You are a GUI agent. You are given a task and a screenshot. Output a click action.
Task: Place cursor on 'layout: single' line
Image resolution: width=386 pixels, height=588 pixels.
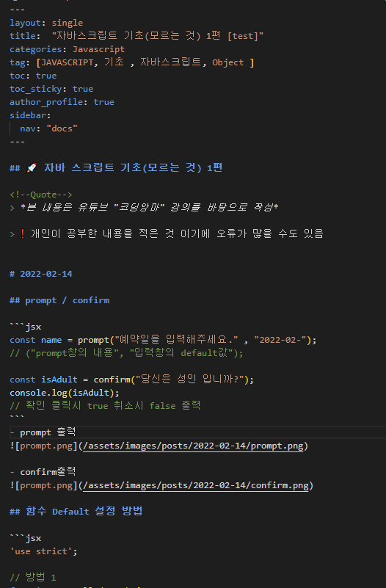(x=46, y=23)
